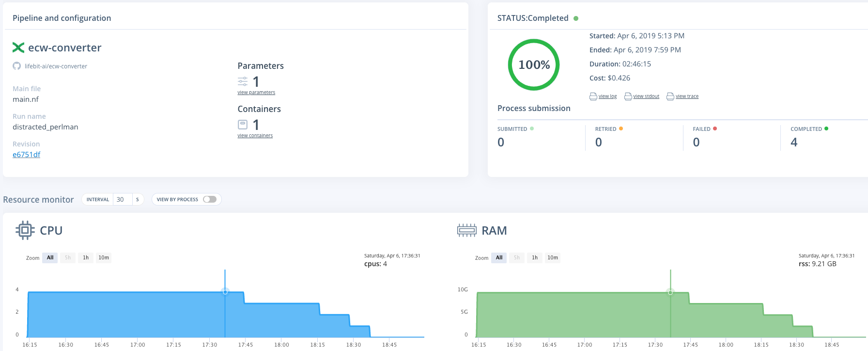Open the view parameters link
Screen dimensions: 868x351
pyautogui.click(x=256, y=93)
